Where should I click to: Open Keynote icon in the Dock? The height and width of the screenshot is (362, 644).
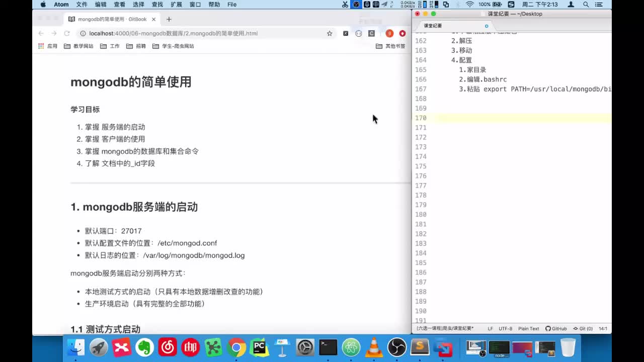pyautogui.click(x=282, y=347)
